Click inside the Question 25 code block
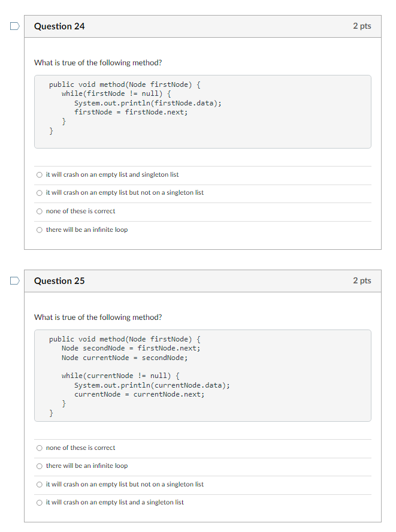The height and width of the screenshot is (532, 396). pos(202,376)
